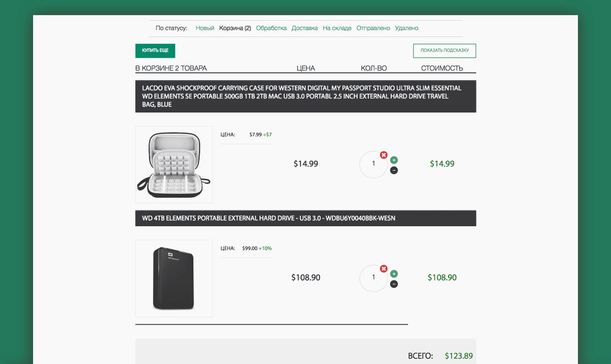Decrease quantity of WD 4TB hard drive
611x364 pixels.
(x=394, y=284)
